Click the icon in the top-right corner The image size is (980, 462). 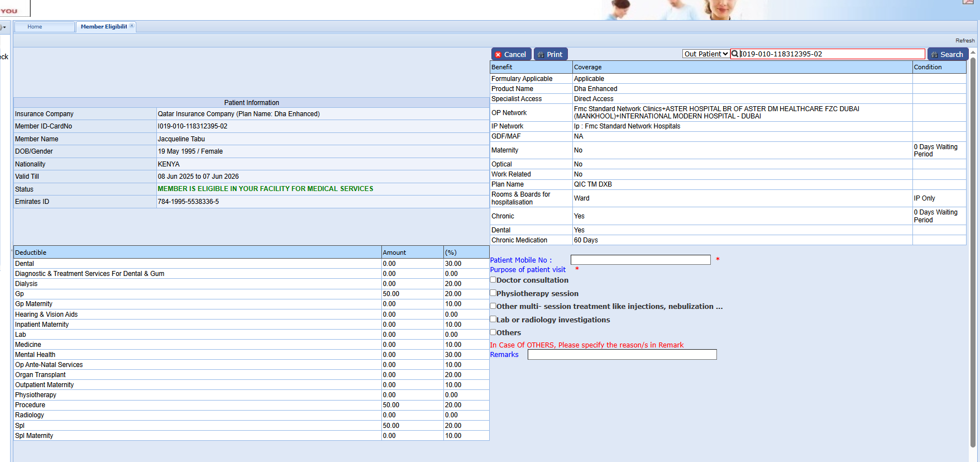pos(968,2)
